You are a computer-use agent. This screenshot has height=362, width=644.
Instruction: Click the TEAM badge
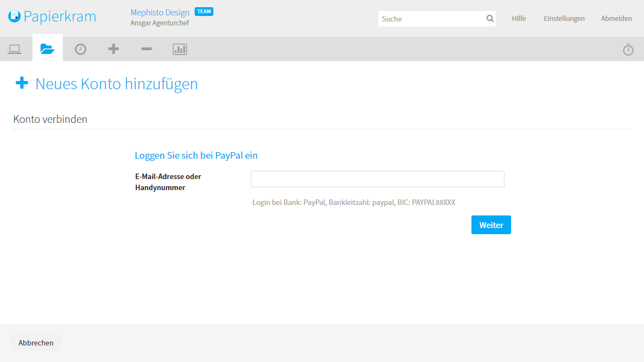point(203,12)
